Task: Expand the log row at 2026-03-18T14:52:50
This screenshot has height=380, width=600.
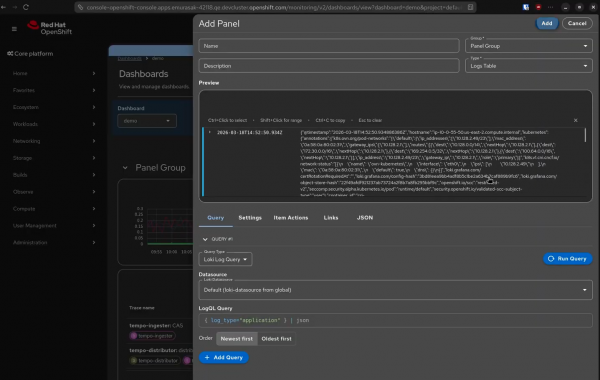Action: 210,132
